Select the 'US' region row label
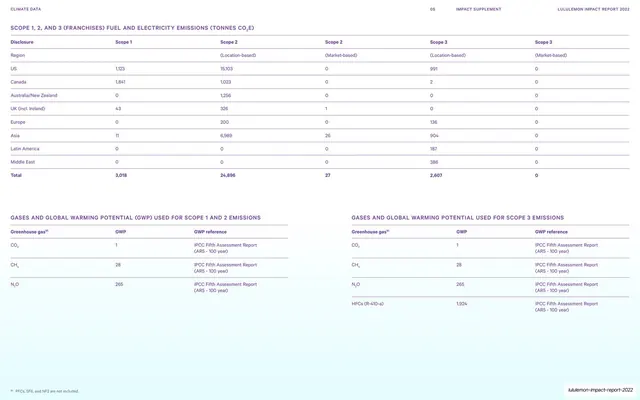The image size is (640, 400). 14,69
